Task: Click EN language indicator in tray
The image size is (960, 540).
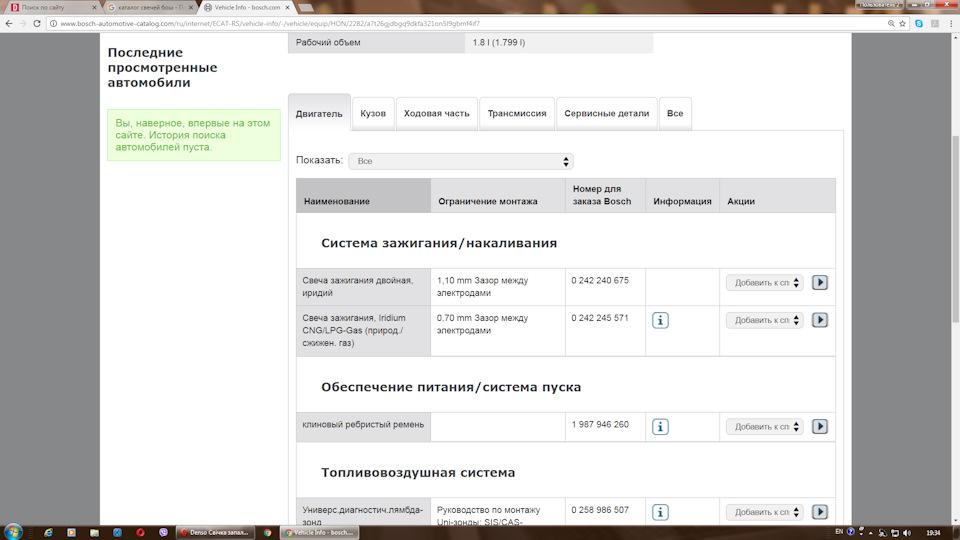Action: (x=839, y=531)
